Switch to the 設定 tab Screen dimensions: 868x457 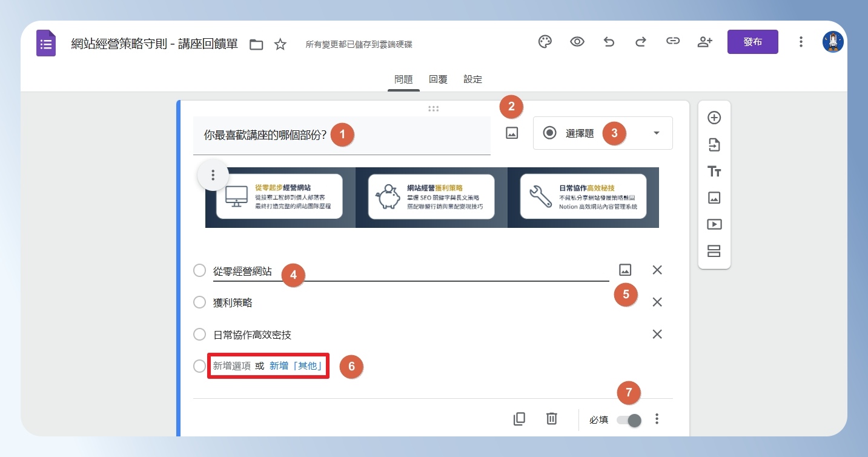tap(473, 79)
